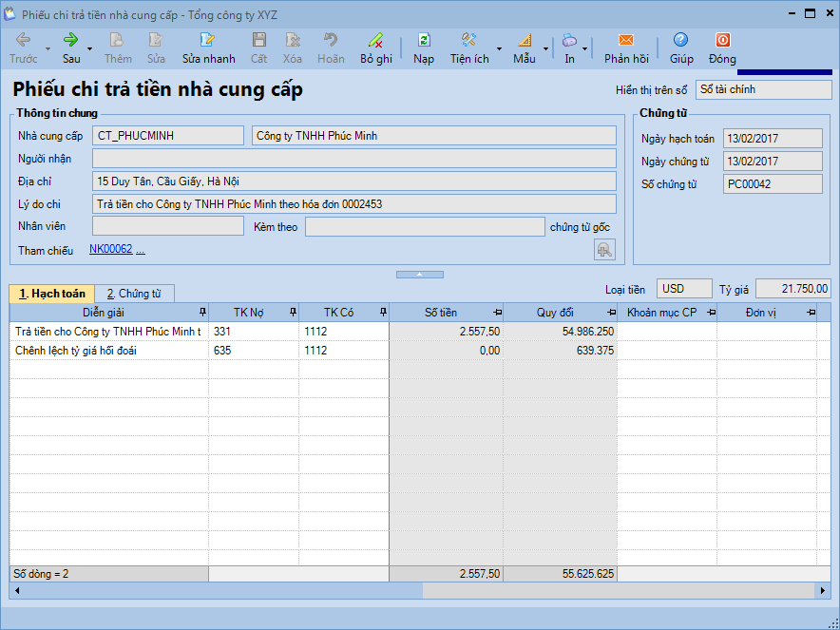The image size is (840, 630).
Task: Toggle pin on Số tiền column
Action: [497, 313]
